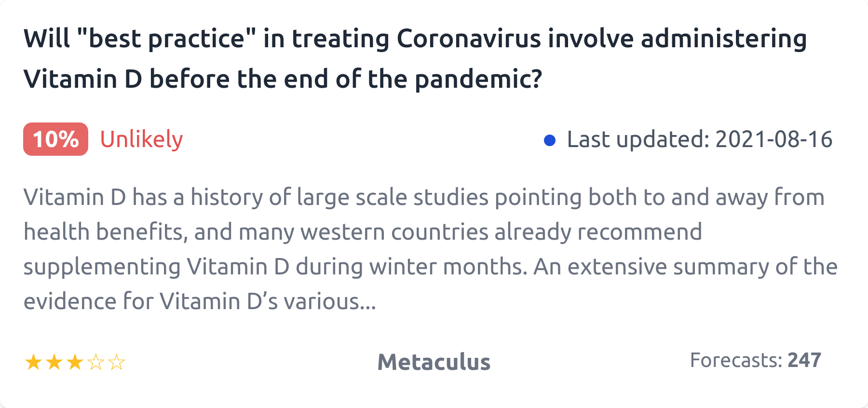Click the first filled gold star
Viewport: 868px width, 408px height.
33,362
